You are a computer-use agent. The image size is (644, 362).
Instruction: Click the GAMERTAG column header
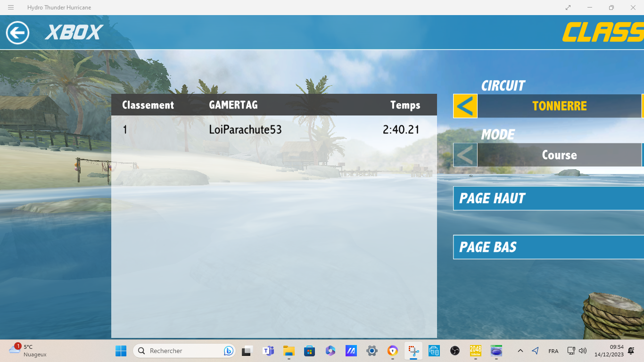coord(233,105)
